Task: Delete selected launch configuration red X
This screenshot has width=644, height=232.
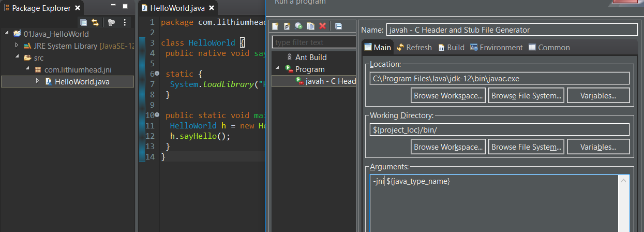Action: pyautogui.click(x=322, y=26)
